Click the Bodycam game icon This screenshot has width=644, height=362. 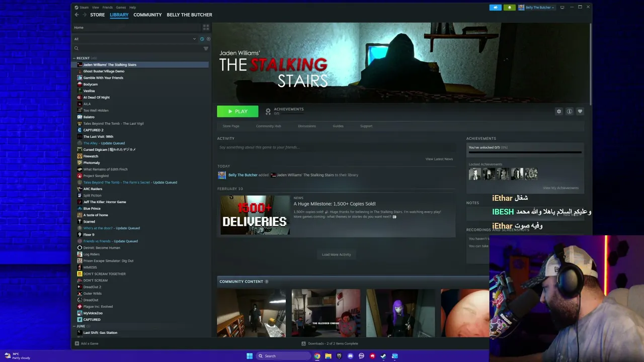[x=79, y=84]
